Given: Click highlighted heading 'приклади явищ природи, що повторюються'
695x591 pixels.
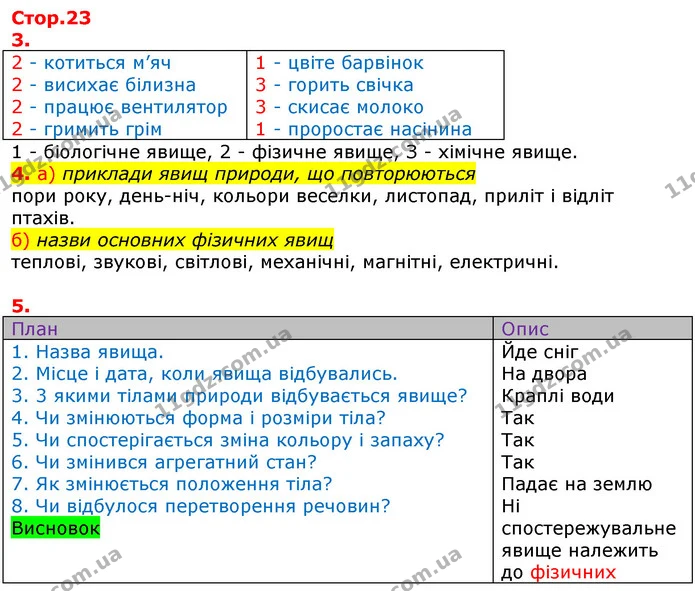Looking at the screenshot, I should (269, 174).
